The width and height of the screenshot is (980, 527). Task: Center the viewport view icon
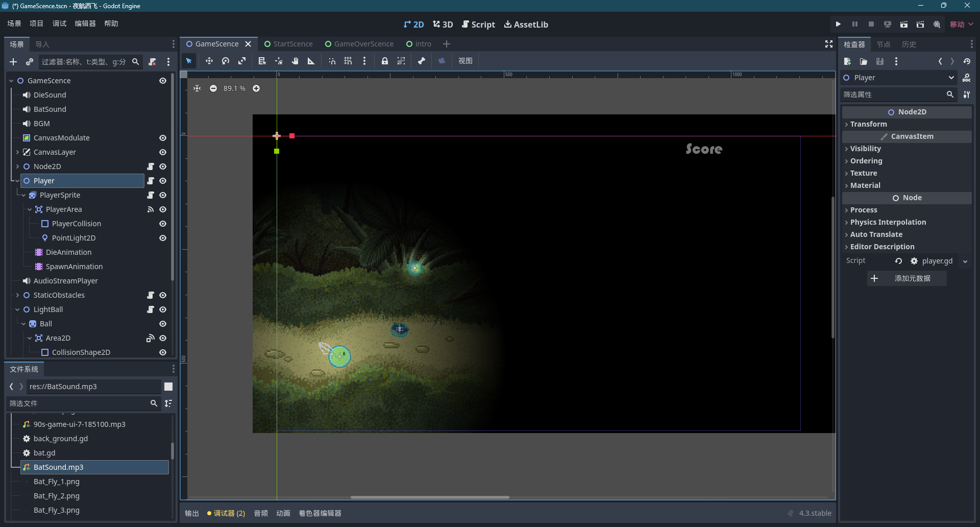point(197,88)
